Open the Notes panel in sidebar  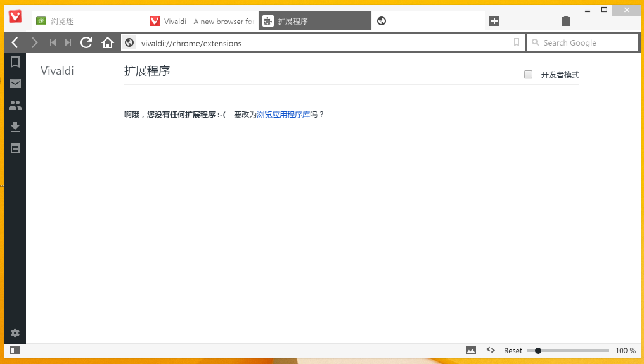(x=15, y=148)
